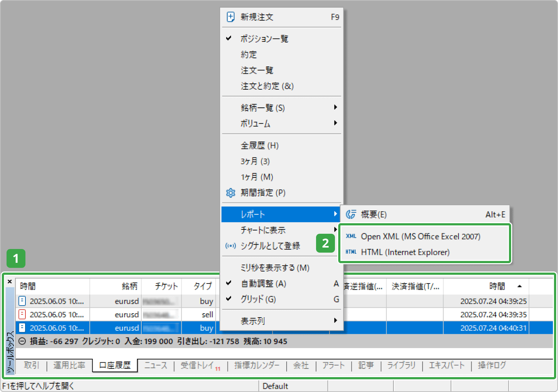
Task: Switch to the 口座履歴 tab
Action: pyautogui.click(x=115, y=366)
